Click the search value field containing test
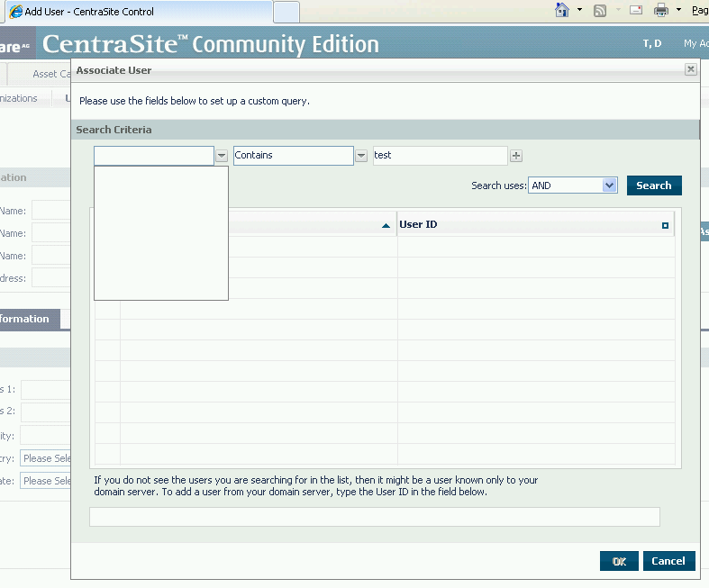Viewport: 709px width, 588px height. click(x=440, y=156)
